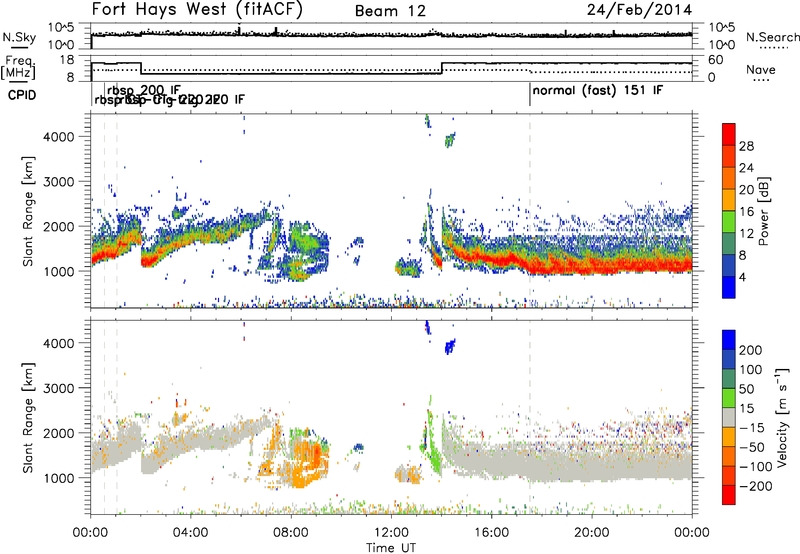Click the blue velocity patch near 4000 km
Screen dimensions: 800x554
[x=449, y=347]
